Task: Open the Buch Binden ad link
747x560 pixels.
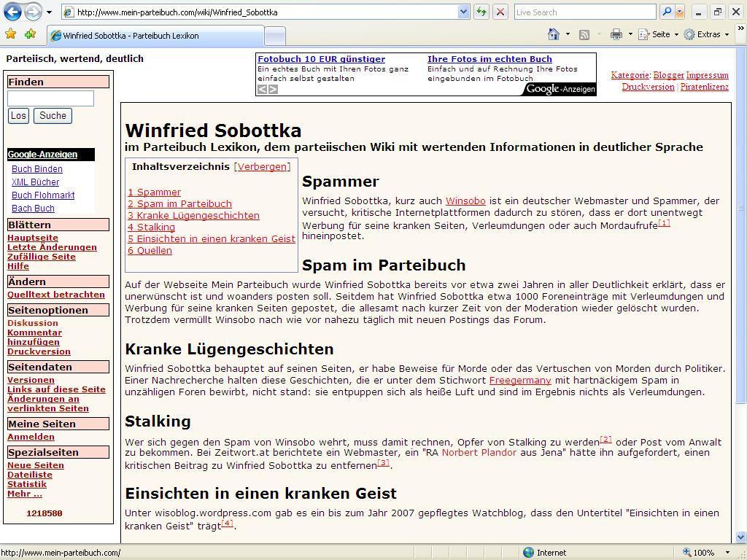Action: pos(37,169)
